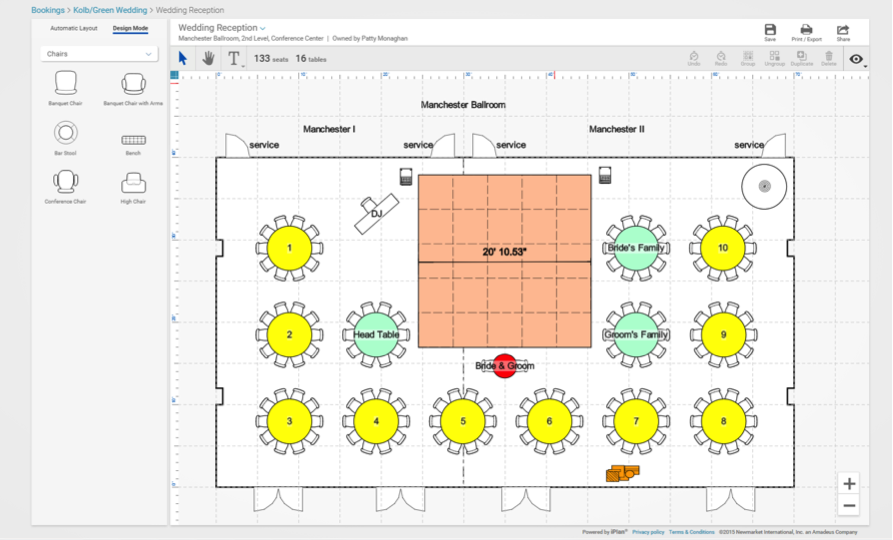This screenshot has width=893, height=540.
Task: Click the Manchester II label
Action: [x=617, y=129]
